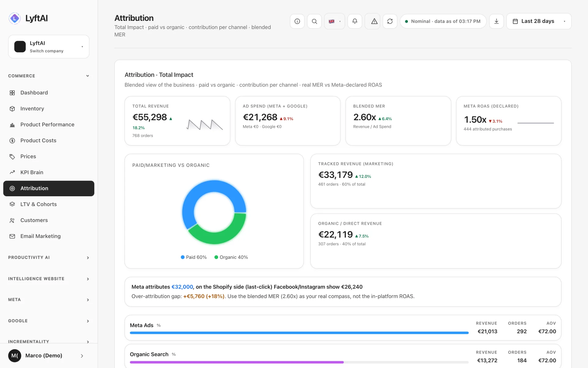Select Attribution in the sidebar

click(49, 188)
